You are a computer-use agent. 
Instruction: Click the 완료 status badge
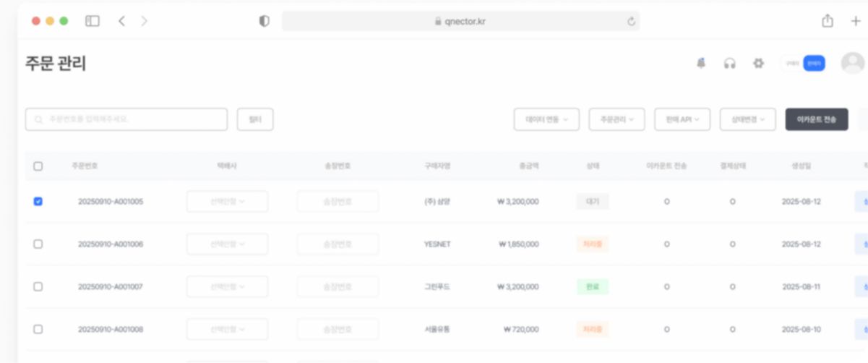click(x=593, y=287)
